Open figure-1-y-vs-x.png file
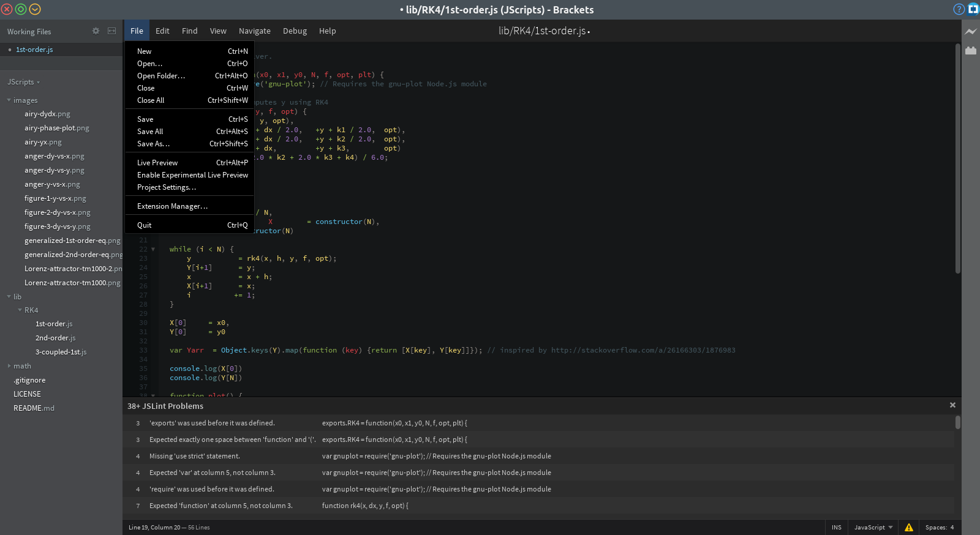Viewport: 980px width, 535px height. tap(55, 198)
